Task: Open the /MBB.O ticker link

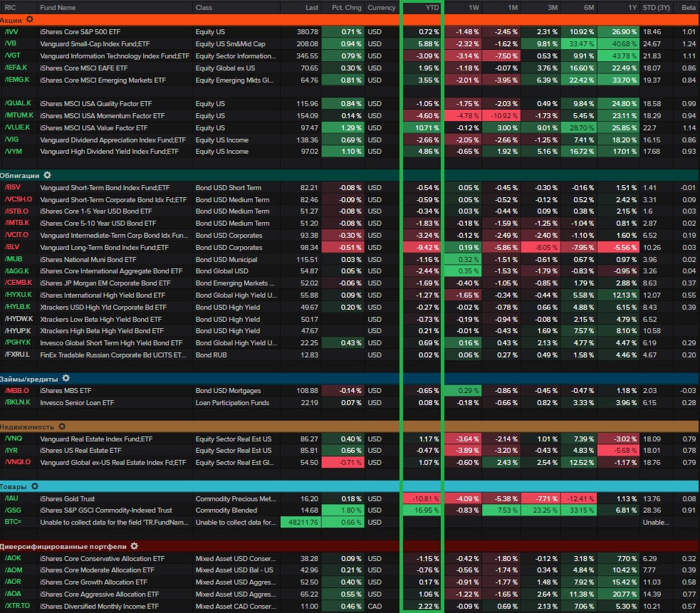Action: point(16,390)
